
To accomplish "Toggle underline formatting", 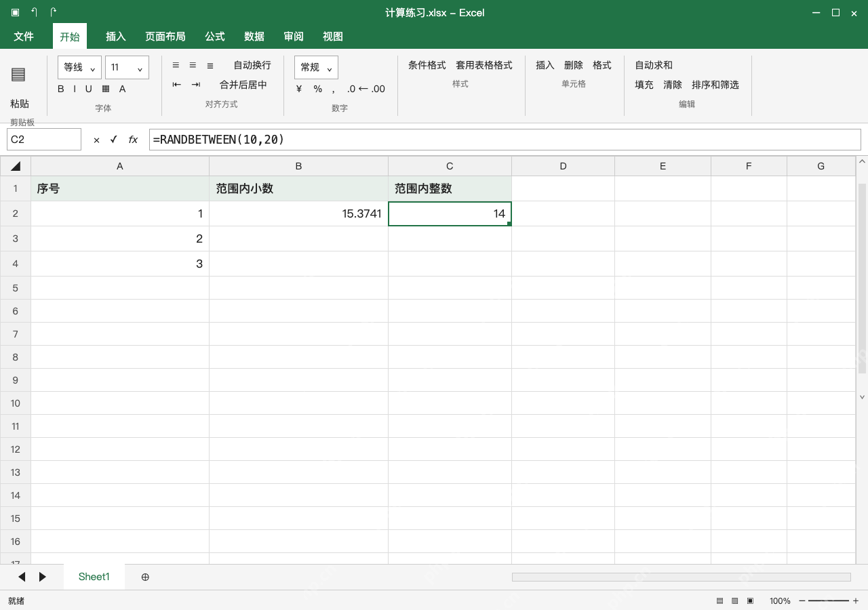I will (x=88, y=89).
